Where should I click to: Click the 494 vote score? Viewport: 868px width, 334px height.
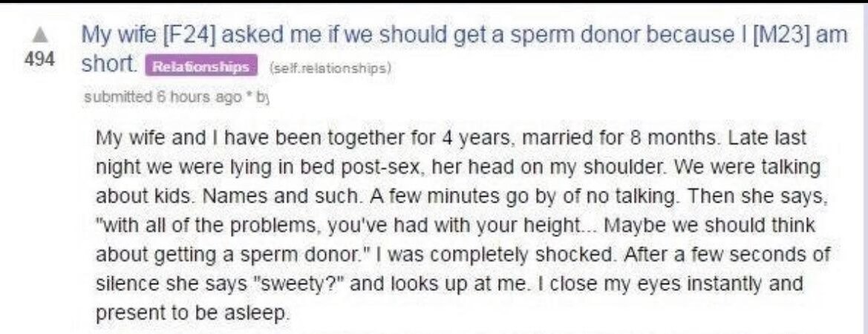click(x=36, y=61)
